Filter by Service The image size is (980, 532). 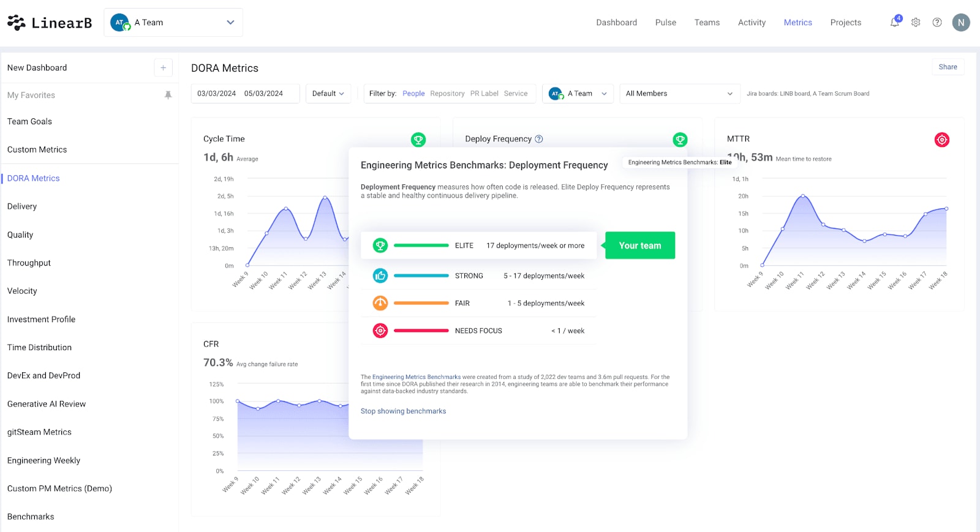(516, 94)
